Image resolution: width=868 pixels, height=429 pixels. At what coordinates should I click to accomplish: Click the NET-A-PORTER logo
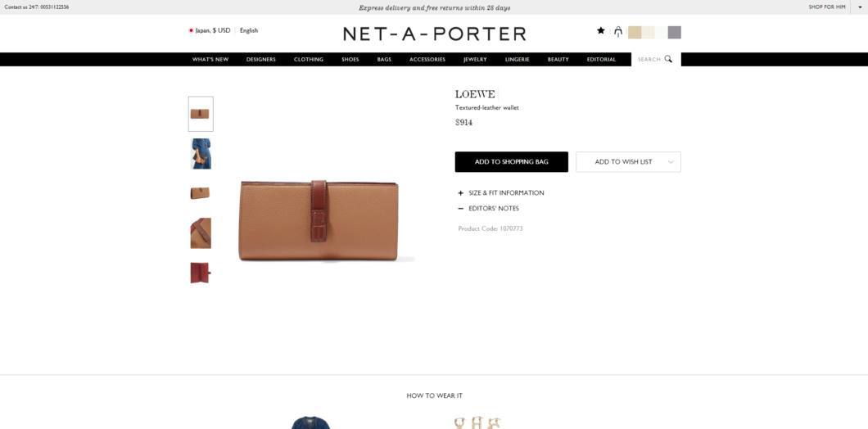point(434,34)
